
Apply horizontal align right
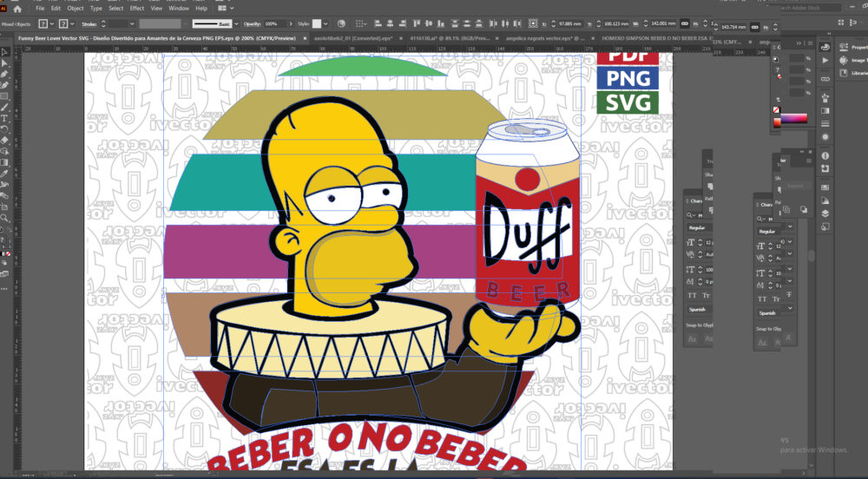(x=403, y=23)
